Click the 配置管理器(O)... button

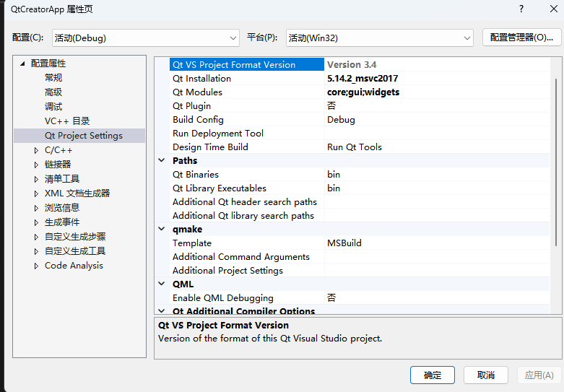click(x=521, y=38)
